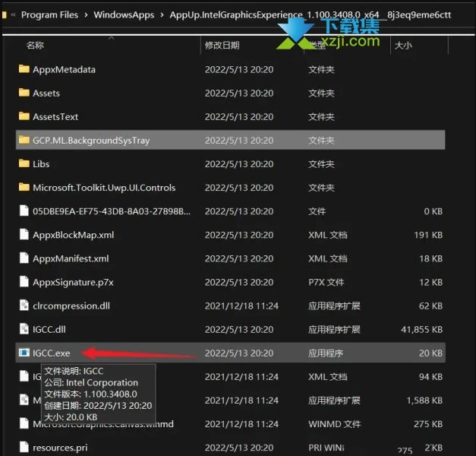Click the Microsoft.Toolkit.Uwp.UI.Controls folder icon
Viewport: 476px width, 456px height.
pos(24,187)
